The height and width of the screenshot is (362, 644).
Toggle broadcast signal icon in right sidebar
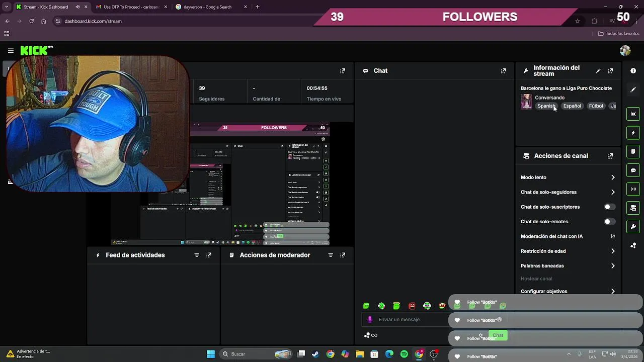click(633, 189)
